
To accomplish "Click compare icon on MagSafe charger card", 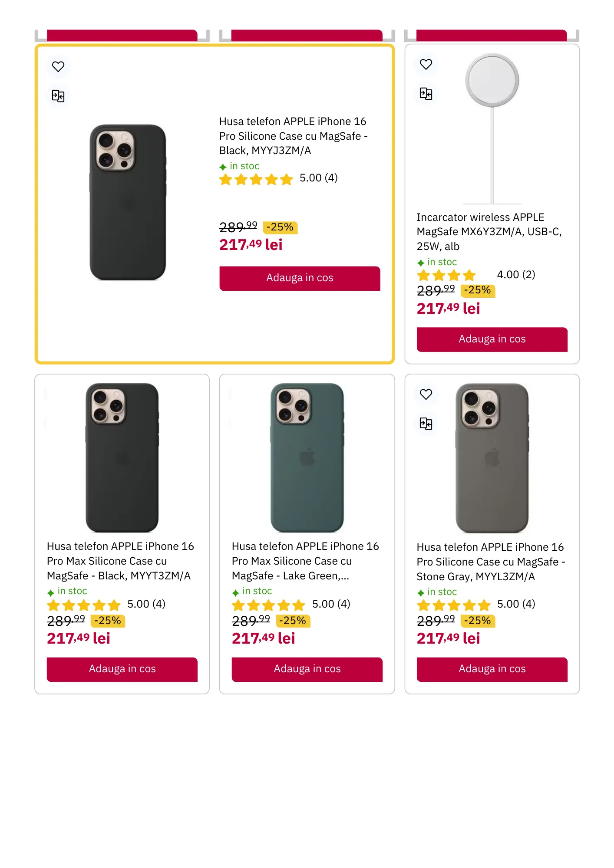I will pos(426,94).
